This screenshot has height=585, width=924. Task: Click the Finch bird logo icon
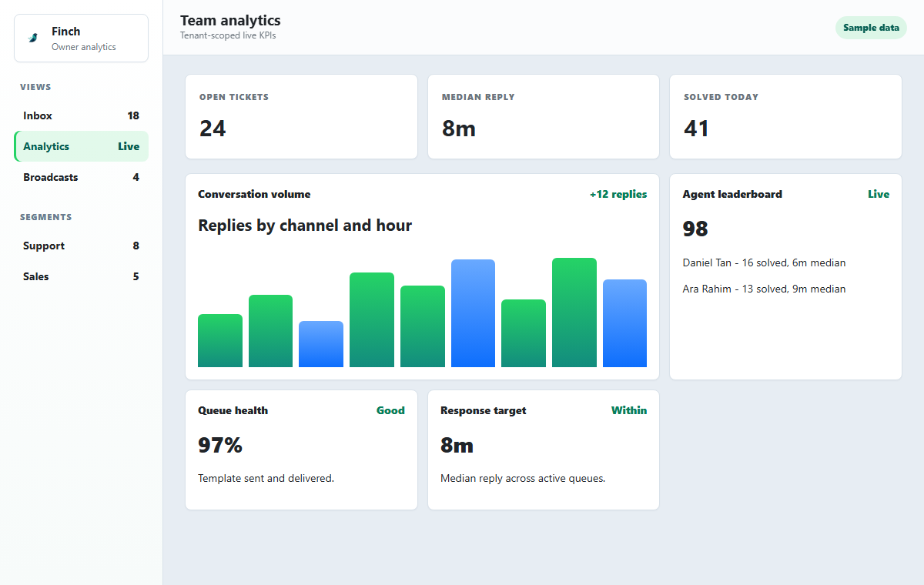33,38
